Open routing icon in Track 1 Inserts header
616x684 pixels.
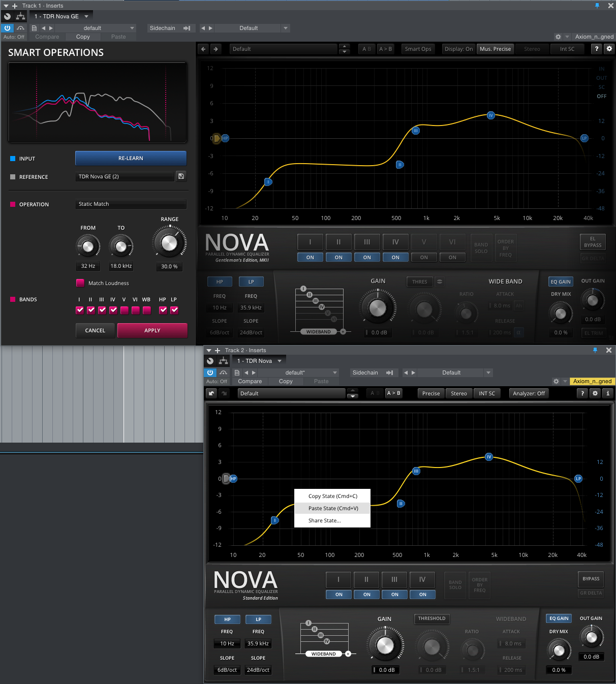click(21, 16)
